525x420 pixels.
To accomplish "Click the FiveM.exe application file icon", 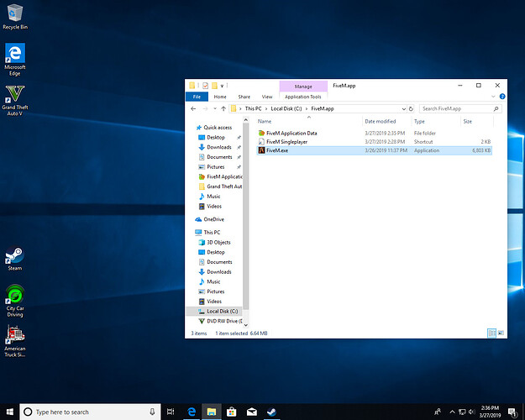I will coord(261,150).
